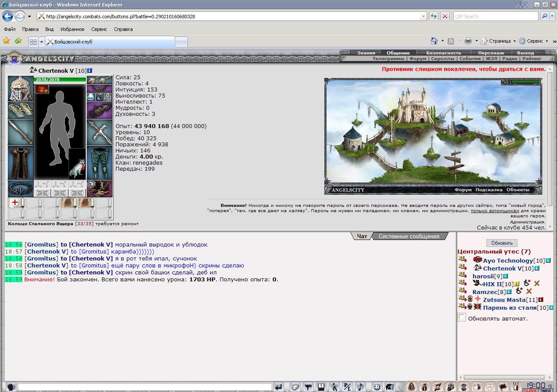Screen dimensions: 558x392
Task: Click the chat message input field
Action: coord(145,387)
